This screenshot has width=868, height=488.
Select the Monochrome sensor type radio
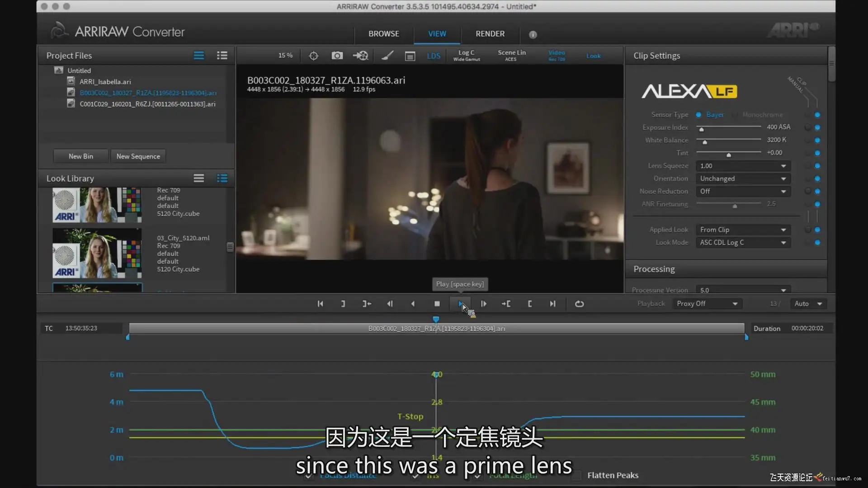pyautogui.click(x=735, y=115)
